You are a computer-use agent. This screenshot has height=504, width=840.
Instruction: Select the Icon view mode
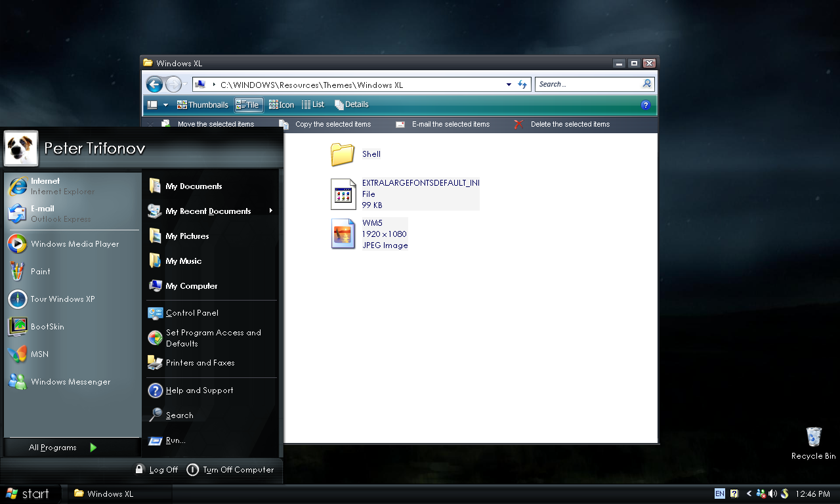282,104
